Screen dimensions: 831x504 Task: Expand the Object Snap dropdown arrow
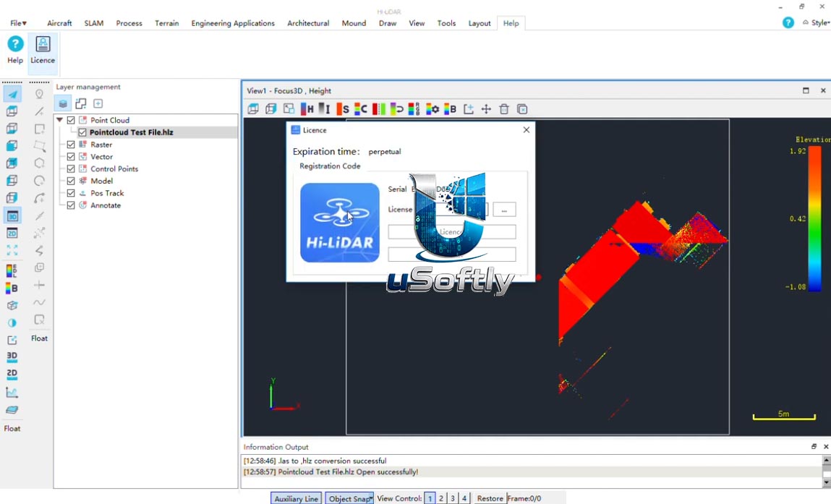pyautogui.click(x=371, y=498)
